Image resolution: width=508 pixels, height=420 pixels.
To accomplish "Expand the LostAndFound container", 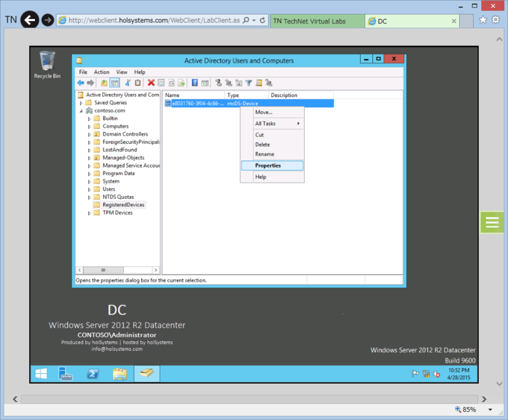I will pyautogui.click(x=90, y=150).
